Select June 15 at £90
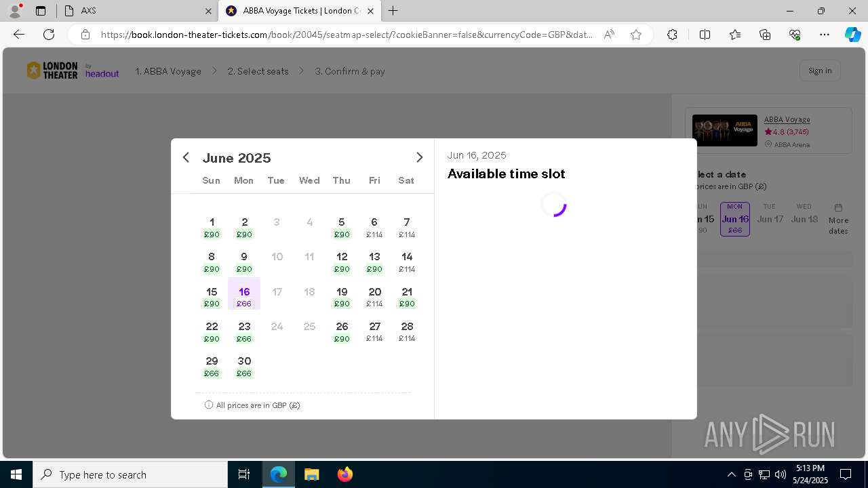Viewport: 868px width, 488px height. (x=212, y=297)
